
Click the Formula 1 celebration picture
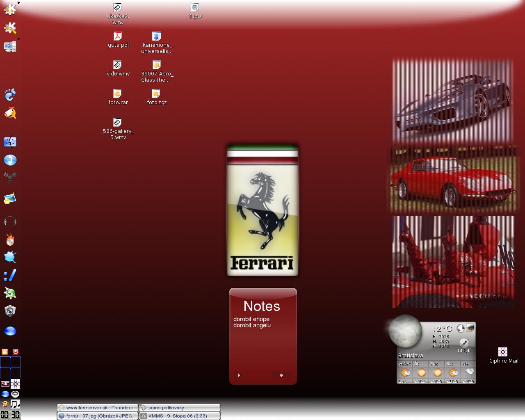pos(454,262)
